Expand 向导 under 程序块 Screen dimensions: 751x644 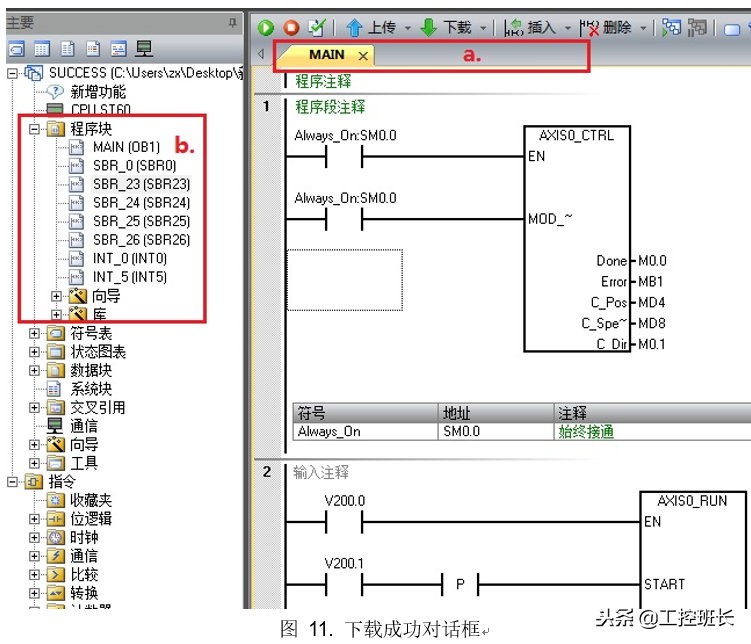(x=57, y=296)
